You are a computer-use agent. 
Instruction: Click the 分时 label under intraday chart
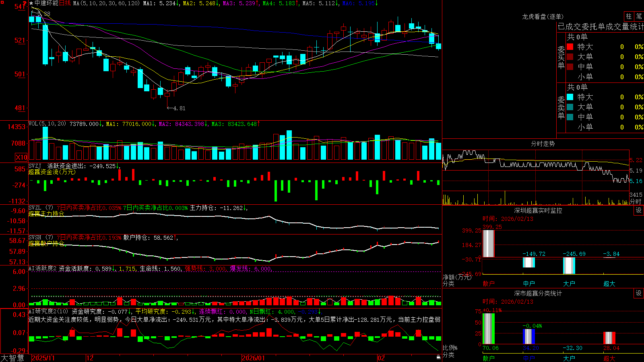point(636,202)
